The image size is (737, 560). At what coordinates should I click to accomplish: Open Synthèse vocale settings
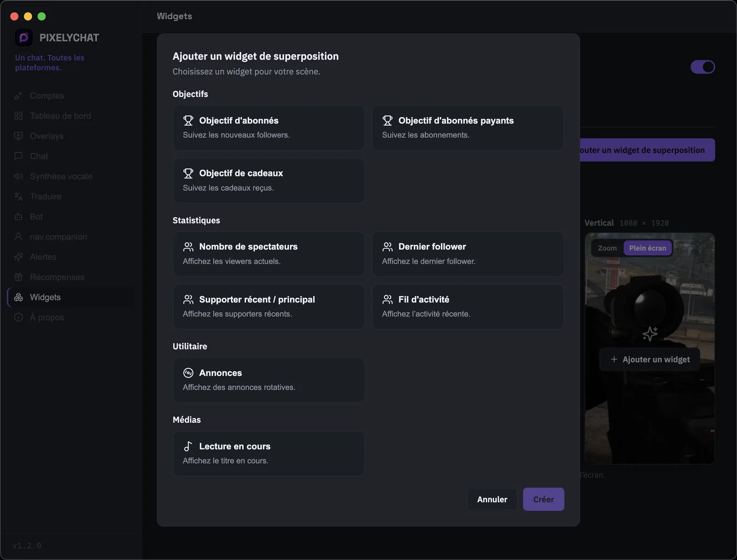point(71,176)
